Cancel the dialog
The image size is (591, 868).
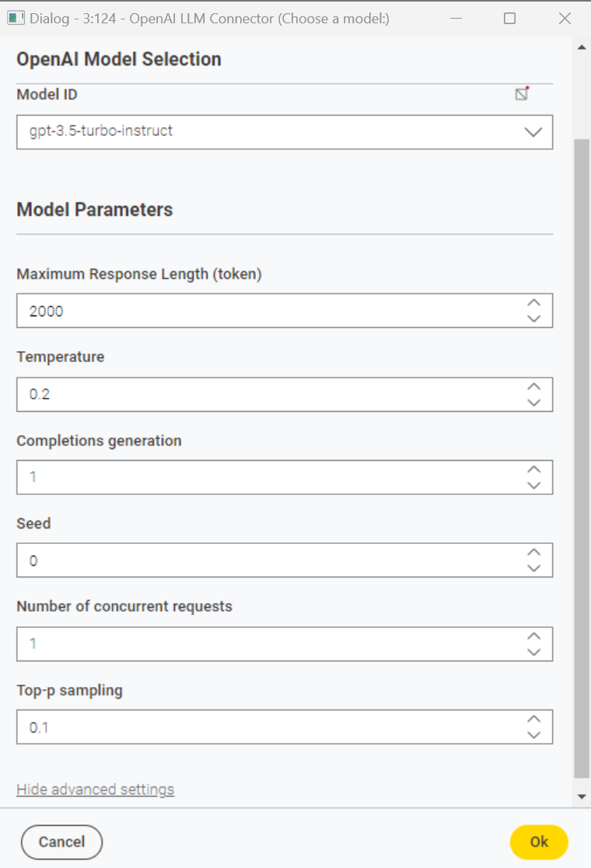[x=61, y=842]
